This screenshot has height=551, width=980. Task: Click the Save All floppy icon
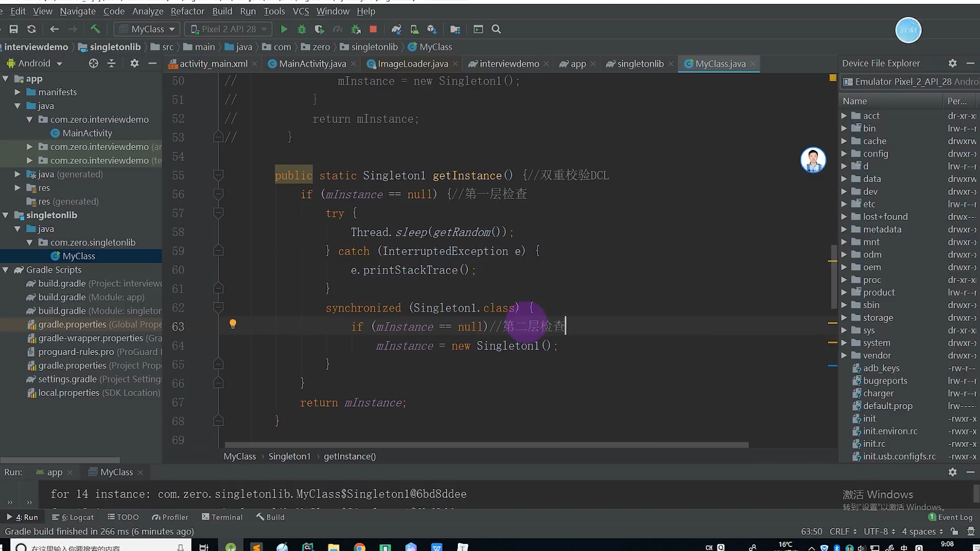pyautogui.click(x=14, y=29)
